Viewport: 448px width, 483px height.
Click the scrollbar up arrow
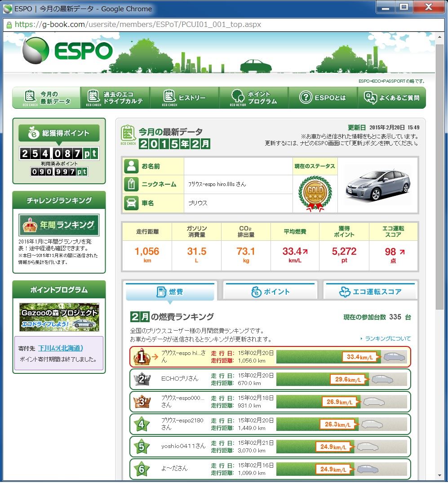439,37
